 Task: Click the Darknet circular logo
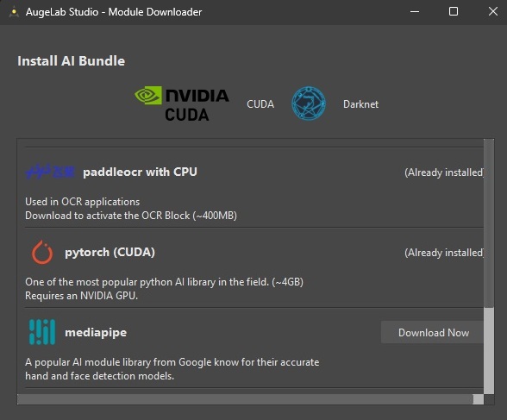point(309,103)
